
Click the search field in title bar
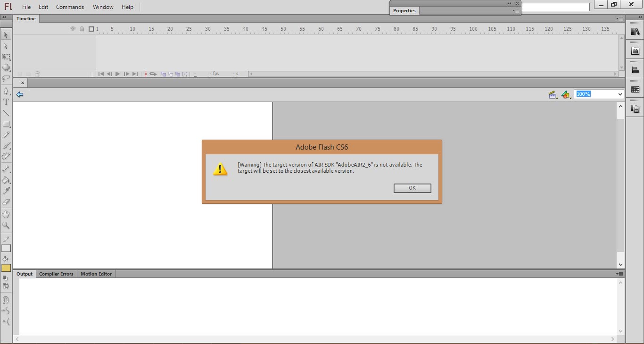pyautogui.click(x=555, y=7)
